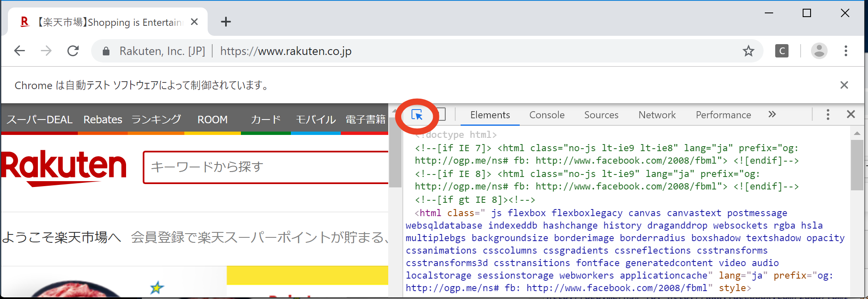Open the 電子書籍 link

click(x=366, y=120)
